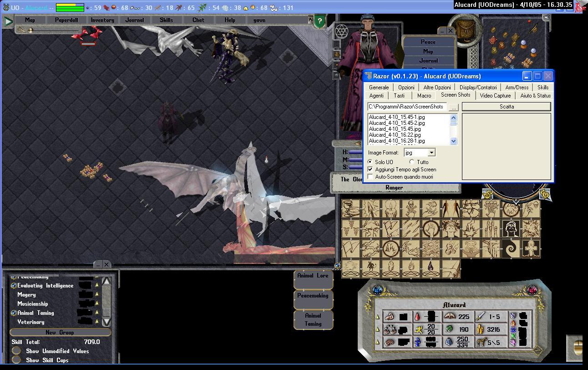This screenshot has width=588, height=370.
Task: Click the New Group button
Action: [x=60, y=332]
